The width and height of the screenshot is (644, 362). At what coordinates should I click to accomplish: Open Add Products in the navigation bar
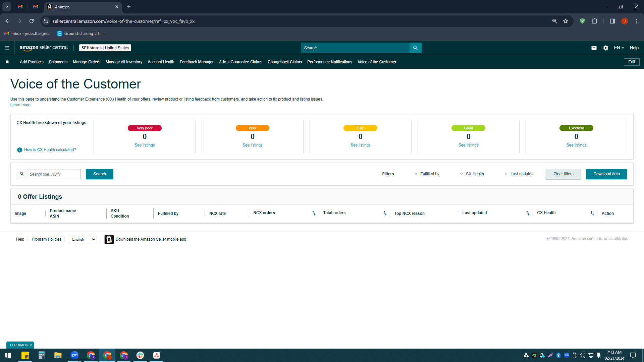(x=32, y=62)
